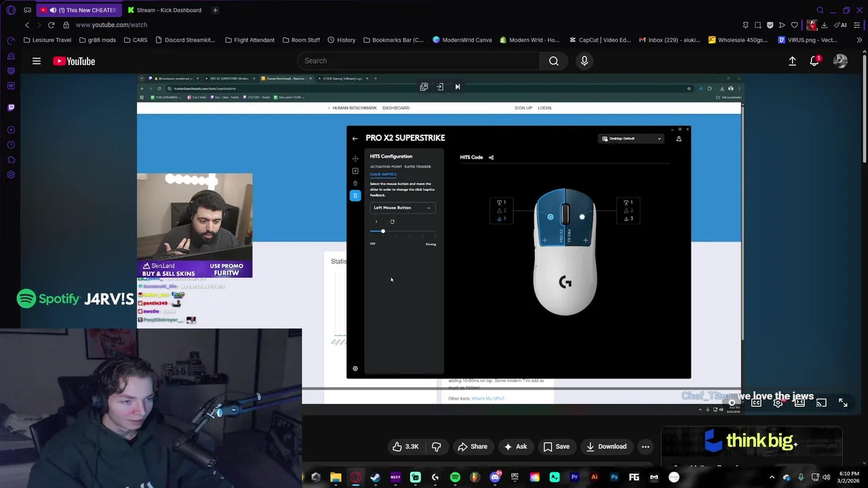Screen dimensions: 868x488
Task: Open the VIRUS.png bookmark
Action: tap(808, 40)
